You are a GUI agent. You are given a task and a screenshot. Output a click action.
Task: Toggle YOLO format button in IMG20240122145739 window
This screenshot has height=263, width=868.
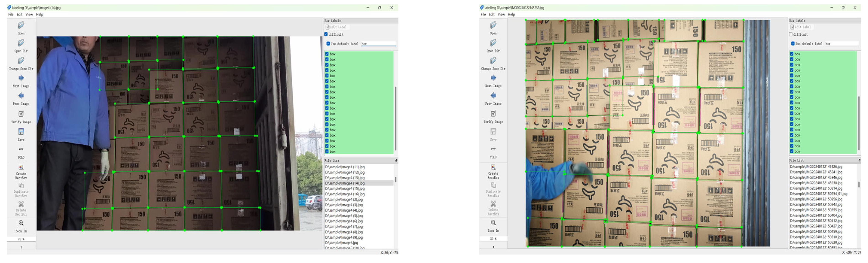coord(493,149)
